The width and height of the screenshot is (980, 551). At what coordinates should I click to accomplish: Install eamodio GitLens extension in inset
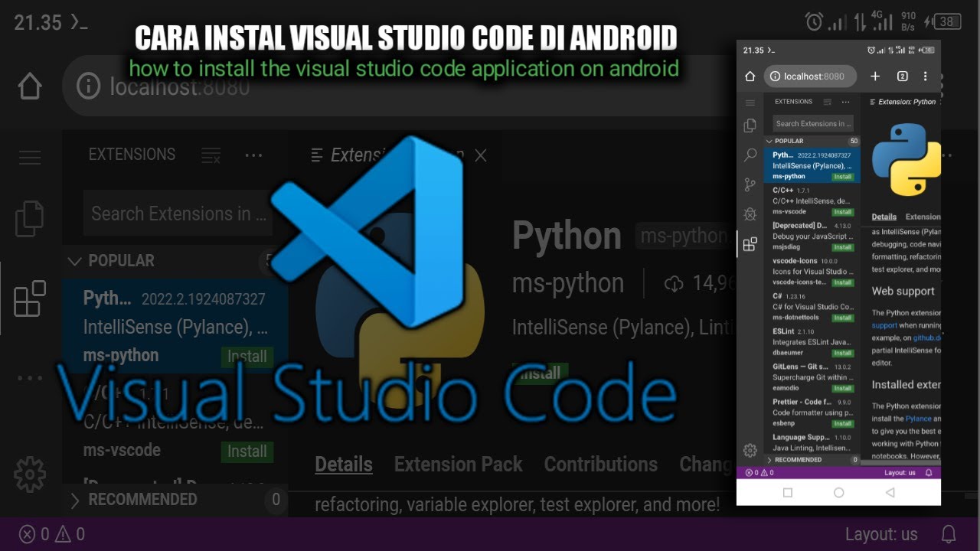pyautogui.click(x=843, y=388)
